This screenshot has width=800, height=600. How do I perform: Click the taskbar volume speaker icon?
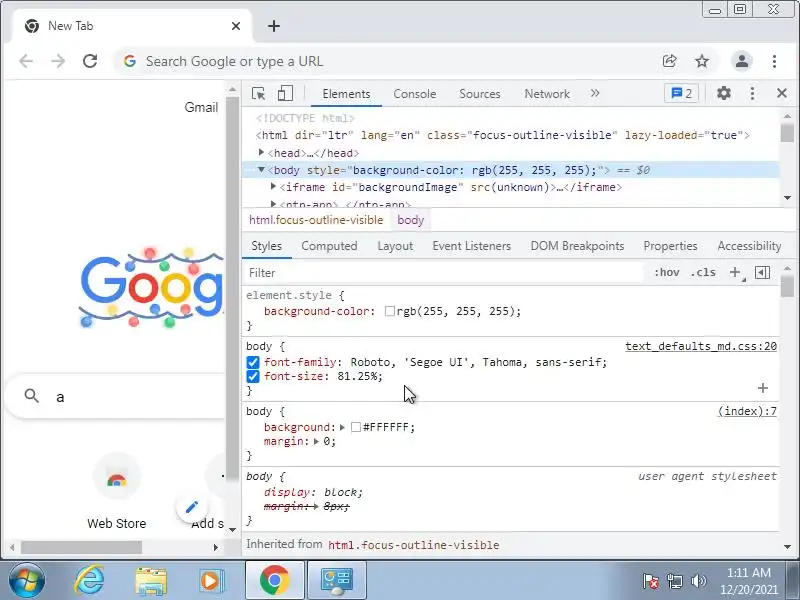tap(698, 581)
